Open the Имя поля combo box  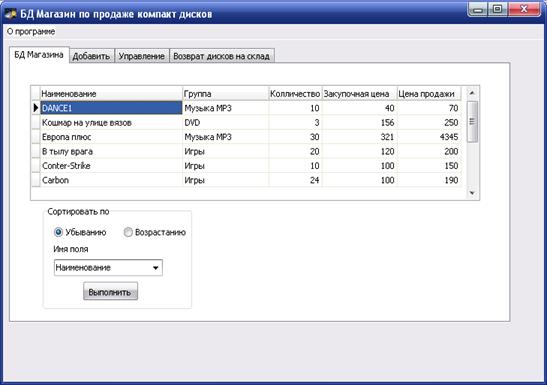coord(108,267)
